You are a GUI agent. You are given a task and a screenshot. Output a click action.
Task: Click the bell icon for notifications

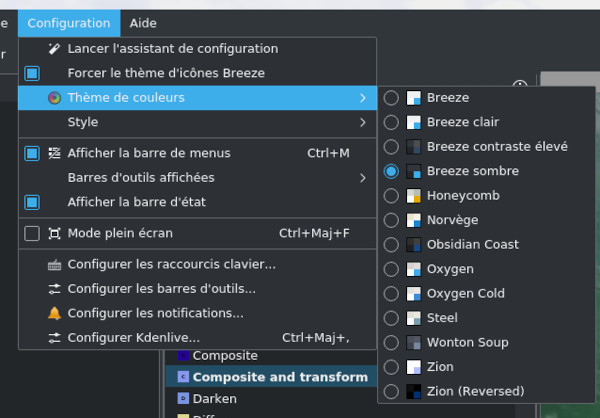(54, 313)
